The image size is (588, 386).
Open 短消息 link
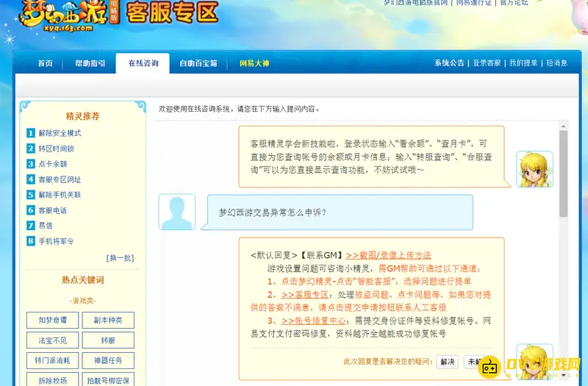pyautogui.click(x=556, y=63)
